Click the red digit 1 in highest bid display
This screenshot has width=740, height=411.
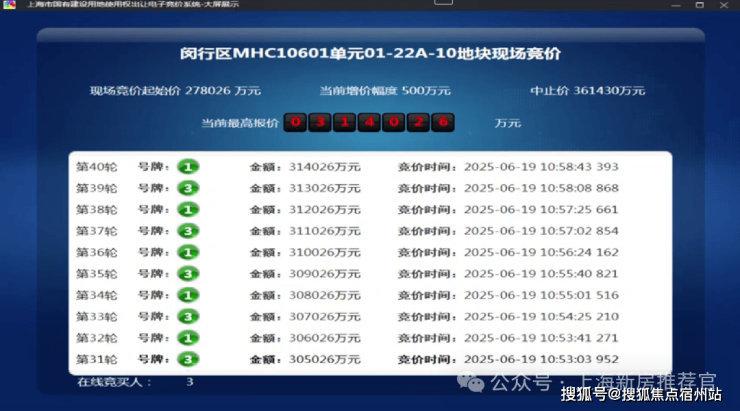point(345,123)
